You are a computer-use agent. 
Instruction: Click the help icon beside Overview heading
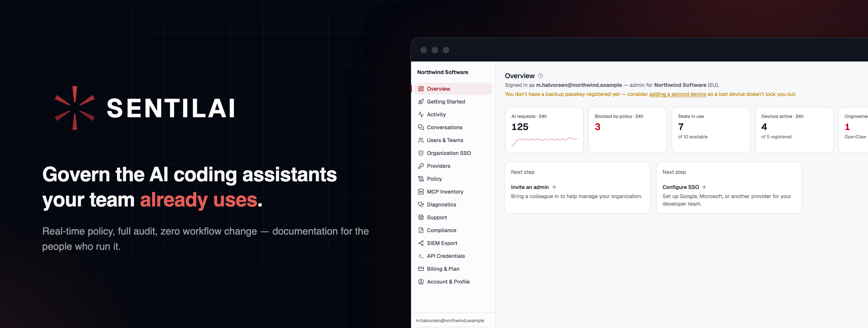pos(540,76)
